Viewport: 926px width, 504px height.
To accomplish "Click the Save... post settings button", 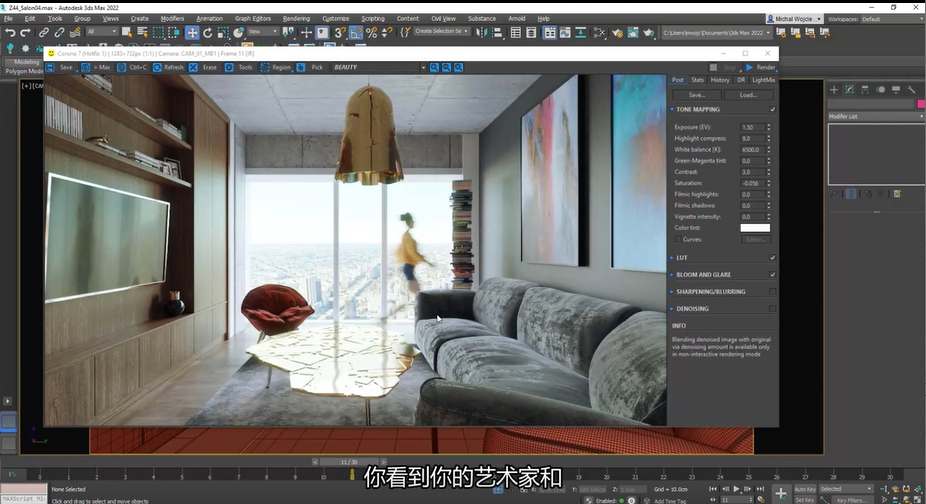I will point(696,95).
